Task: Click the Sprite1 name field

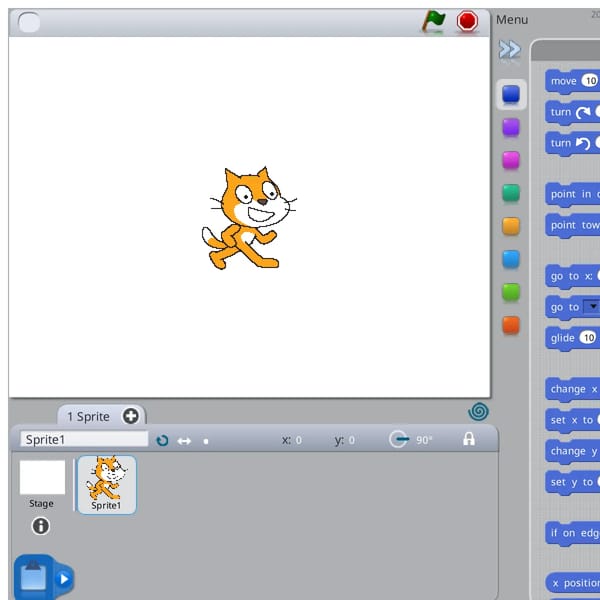Action: point(84,440)
